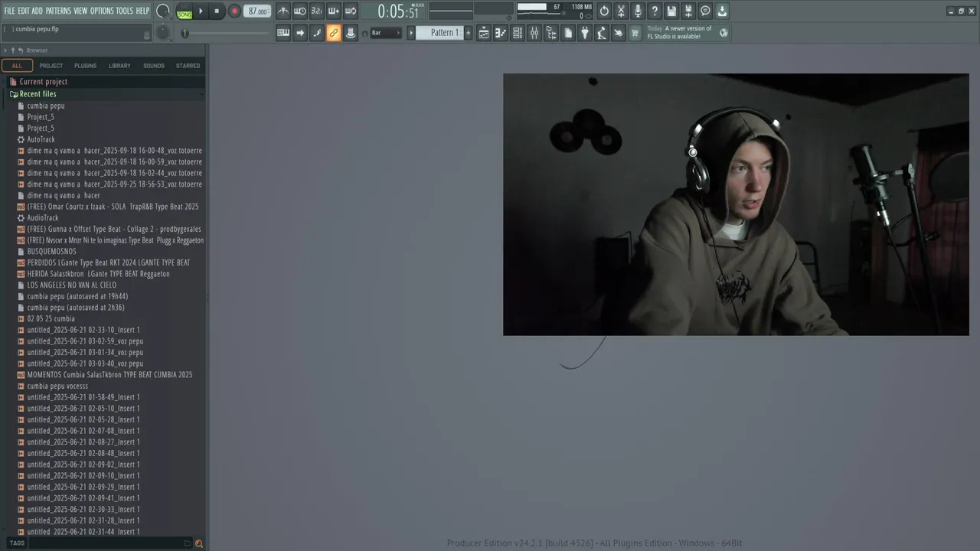Open the shopping cart content library

pyautogui.click(x=635, y=33)
